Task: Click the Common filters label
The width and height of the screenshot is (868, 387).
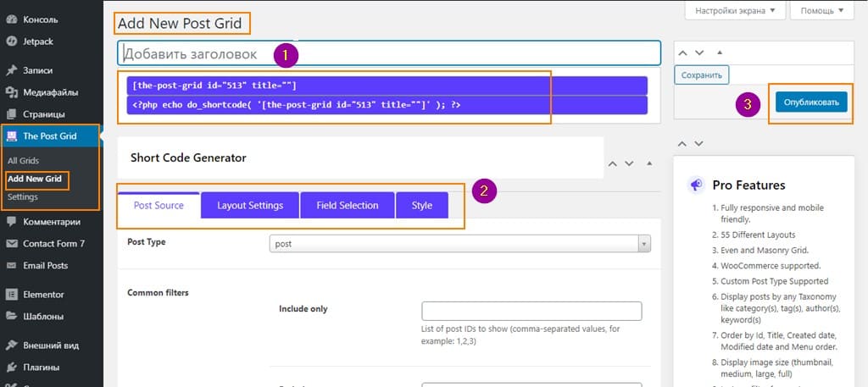Action: coord(158,293)
